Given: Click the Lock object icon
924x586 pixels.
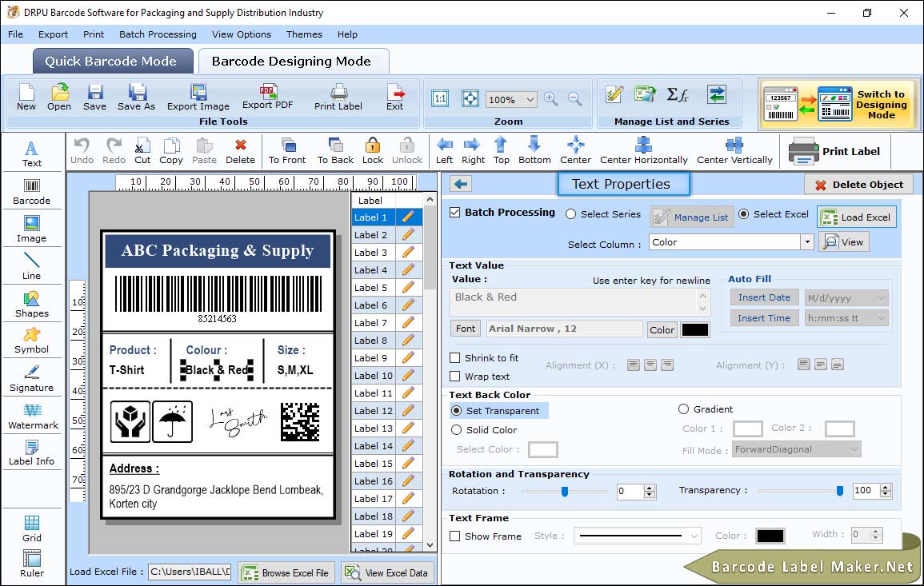Looking at the screenshot, I should point(373,151).
